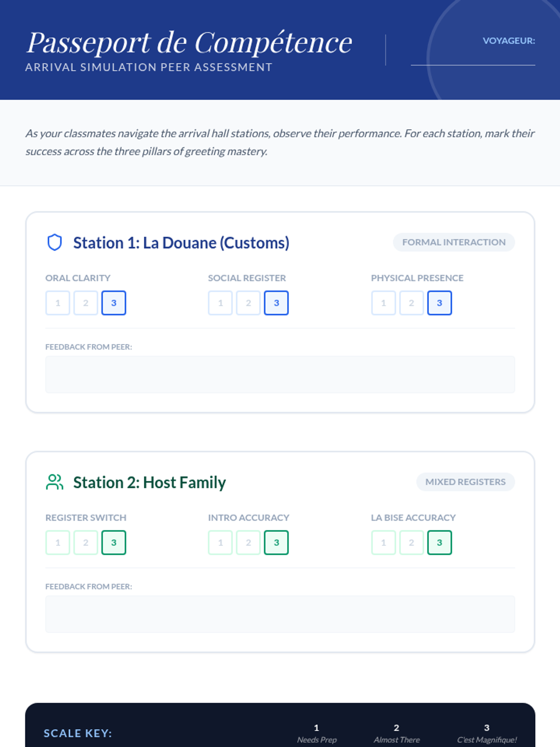
Task: Select 3 for La Bise Accuracy
Action: pyautogui.click(x=440, y=543)
